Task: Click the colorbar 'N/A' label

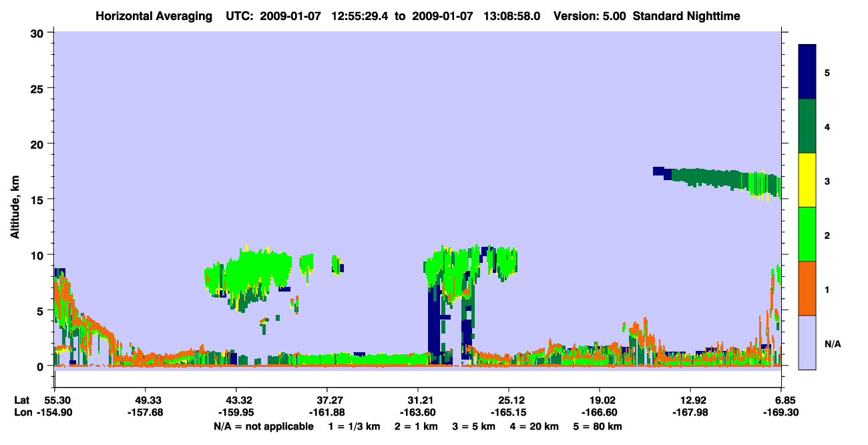Action: click(x=833, y=344)
